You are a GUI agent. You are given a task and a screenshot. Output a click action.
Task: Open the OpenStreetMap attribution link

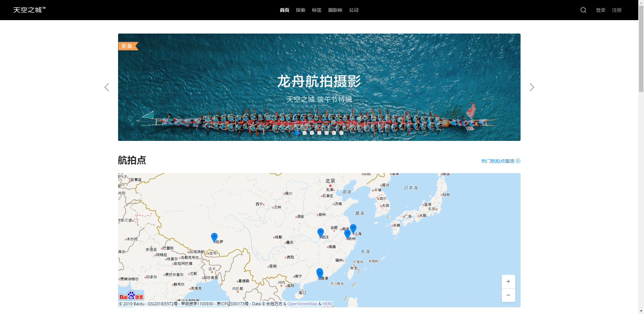pyautogui.click(x=302, y=304)
